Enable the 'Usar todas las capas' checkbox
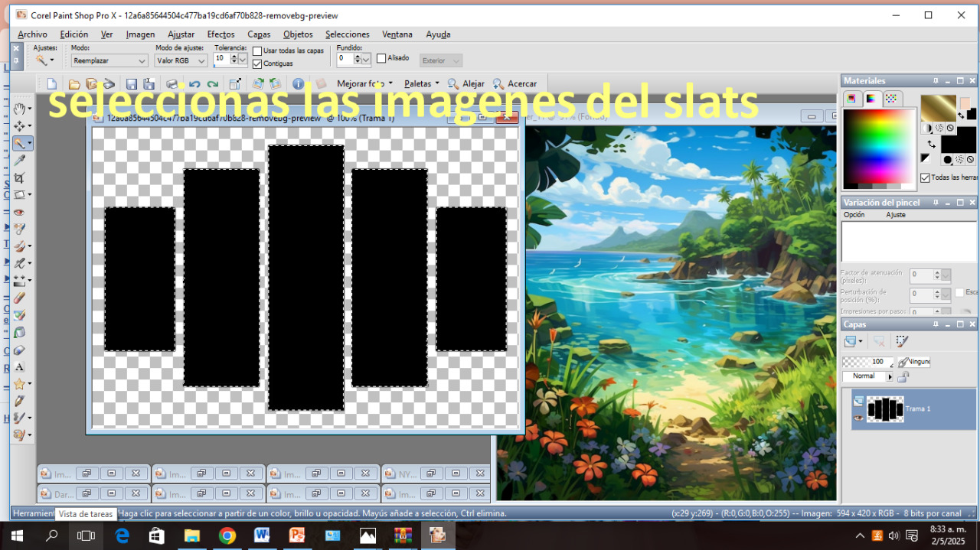 [257, 51]
